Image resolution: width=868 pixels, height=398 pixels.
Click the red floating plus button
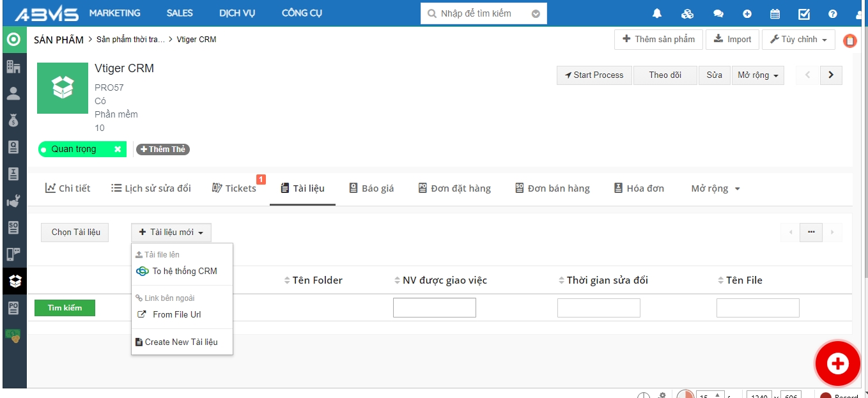[x=837, y=364]
